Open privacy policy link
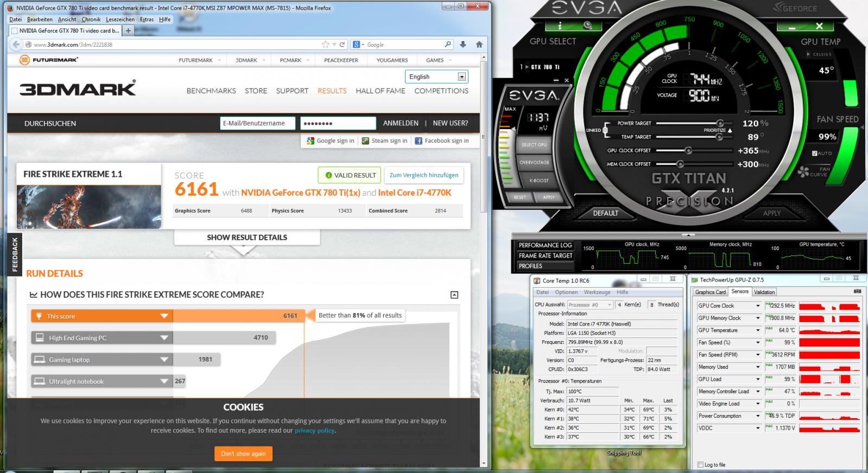Screen dimensions: 868x473 click(314, 431)
